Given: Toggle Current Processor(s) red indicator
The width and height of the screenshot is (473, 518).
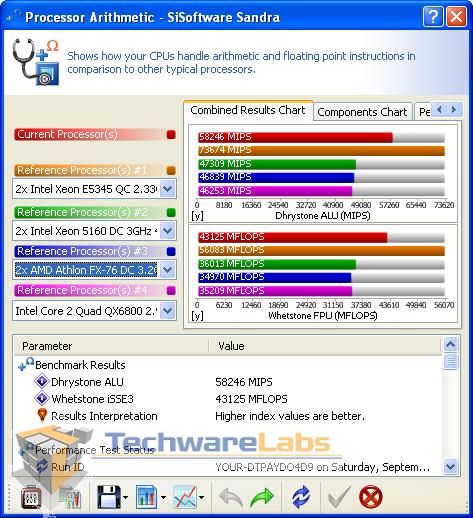Looking at the screenshot, I should (x=171, y=135).
